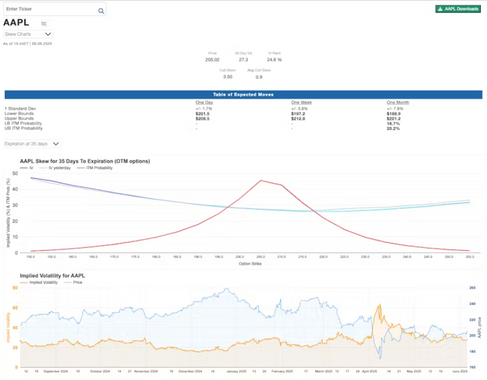Open the Skew Charts dropdown
This screenshot has width=487, height=380.
coord(28,34)
